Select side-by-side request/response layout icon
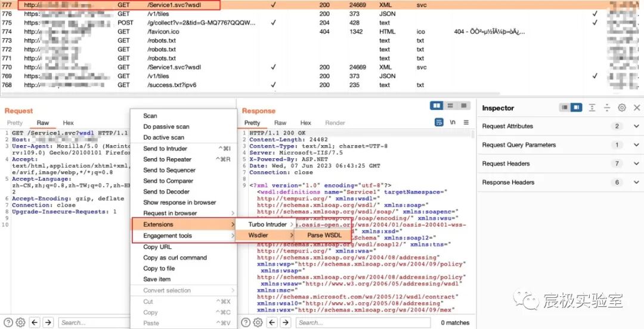Image resolution: width=644 pixels, height=329 pixels. click(x=436, y=106)
